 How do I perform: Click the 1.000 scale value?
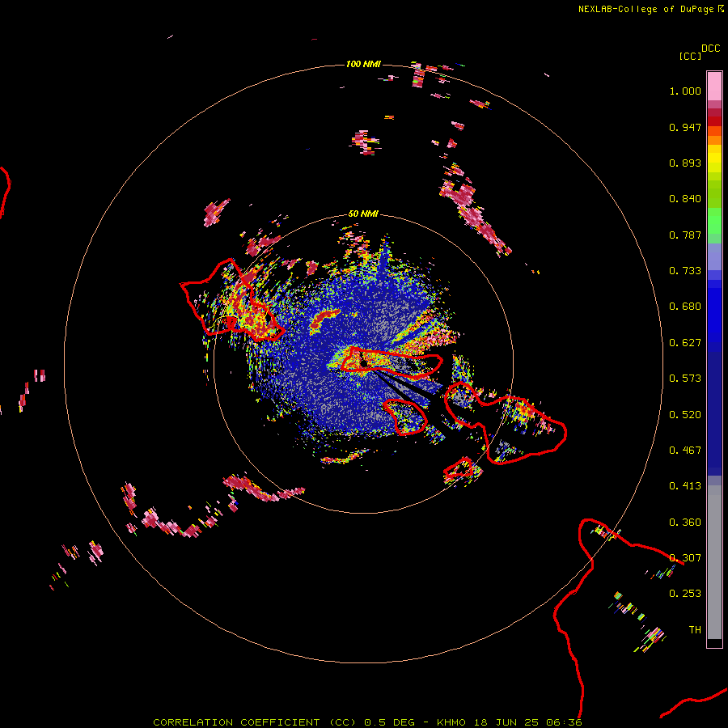(685, 91)
